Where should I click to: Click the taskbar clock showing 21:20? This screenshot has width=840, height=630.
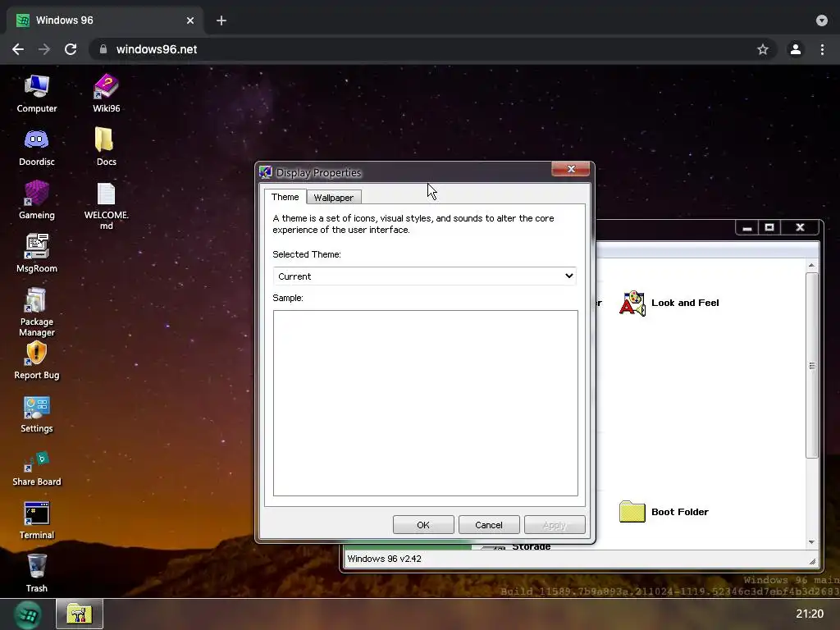click(x=810, y=614)
